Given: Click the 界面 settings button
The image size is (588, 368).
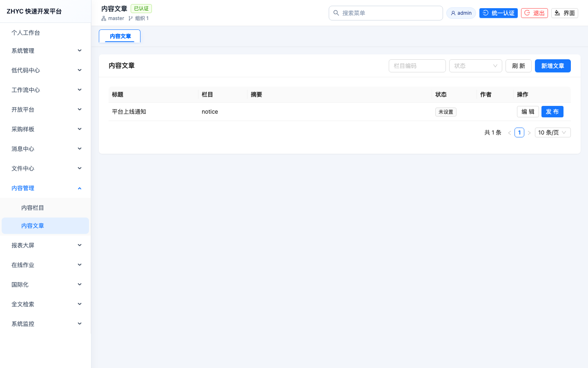Looking at the screenshot, I should (565, 13).
